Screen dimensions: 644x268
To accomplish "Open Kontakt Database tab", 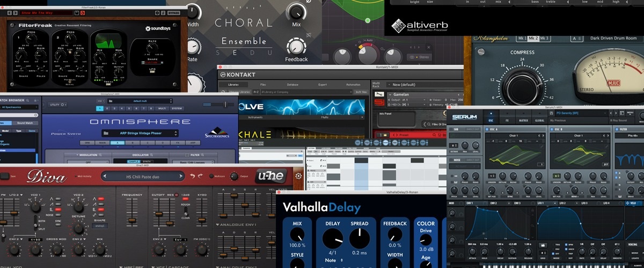I will point(292,85).
